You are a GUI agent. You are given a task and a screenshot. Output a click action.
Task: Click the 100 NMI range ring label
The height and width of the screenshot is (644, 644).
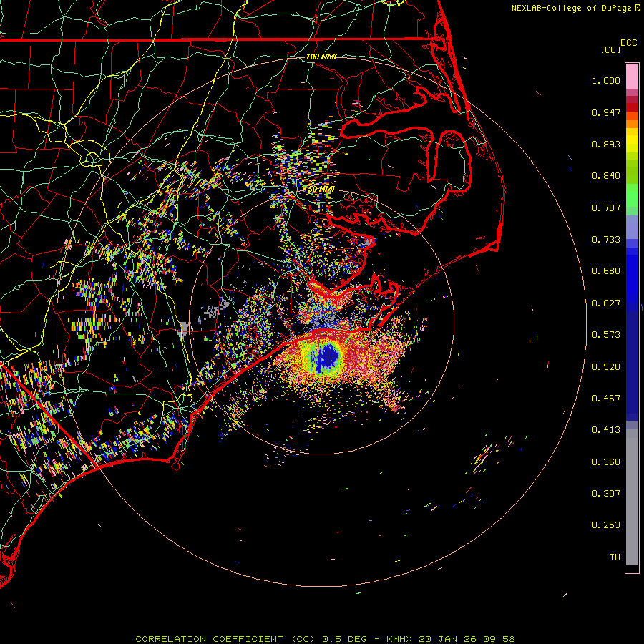(x=321, y=57)
